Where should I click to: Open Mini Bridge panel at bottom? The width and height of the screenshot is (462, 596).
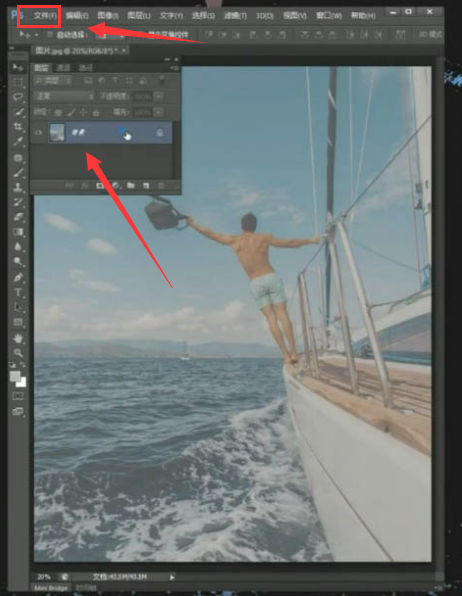coord(51,588)
